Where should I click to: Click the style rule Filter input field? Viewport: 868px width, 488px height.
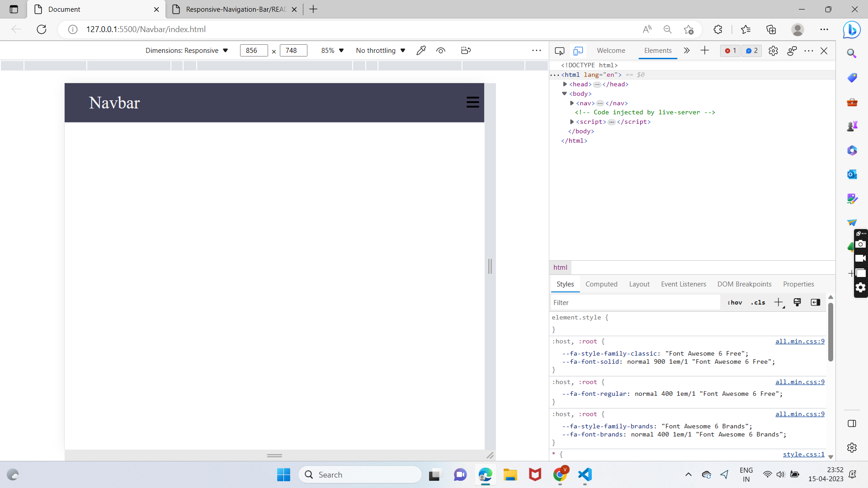coord(633,302)
